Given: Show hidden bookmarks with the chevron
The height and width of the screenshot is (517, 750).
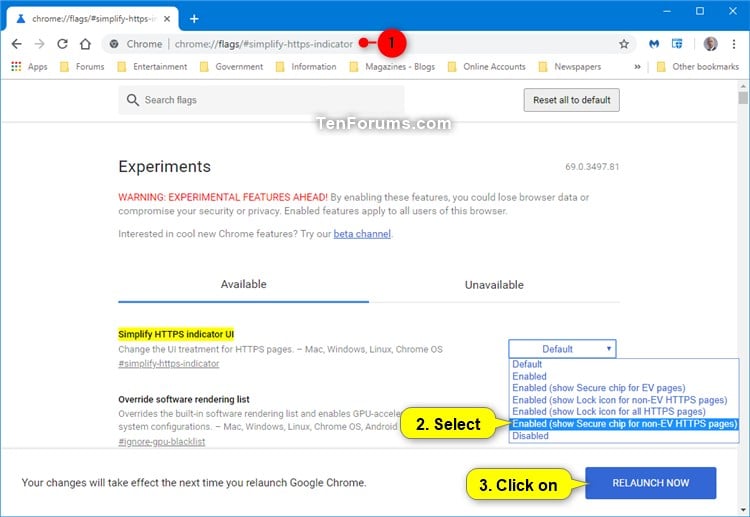Looking at the screenshot, I should [638, 67].
